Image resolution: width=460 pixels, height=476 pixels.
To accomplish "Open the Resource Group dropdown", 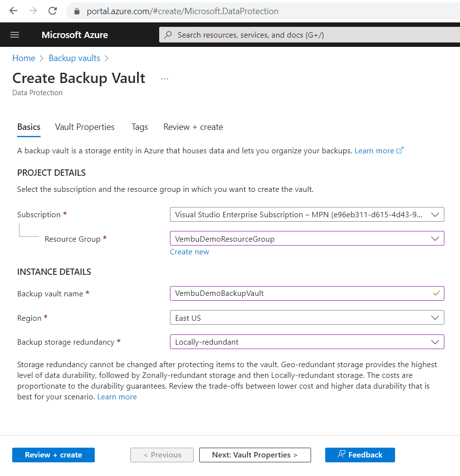I will (307, 238).
